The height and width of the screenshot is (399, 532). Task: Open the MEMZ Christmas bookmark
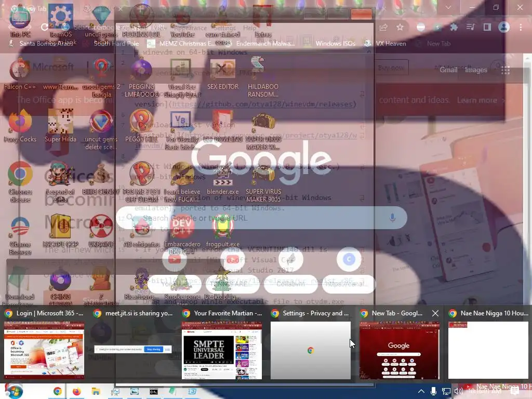(181, 44)
